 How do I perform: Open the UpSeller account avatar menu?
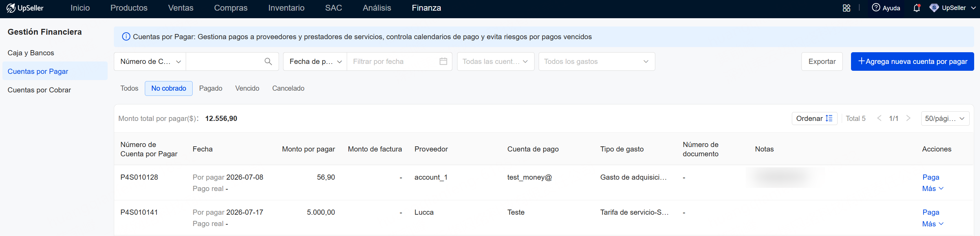point(934,8)
